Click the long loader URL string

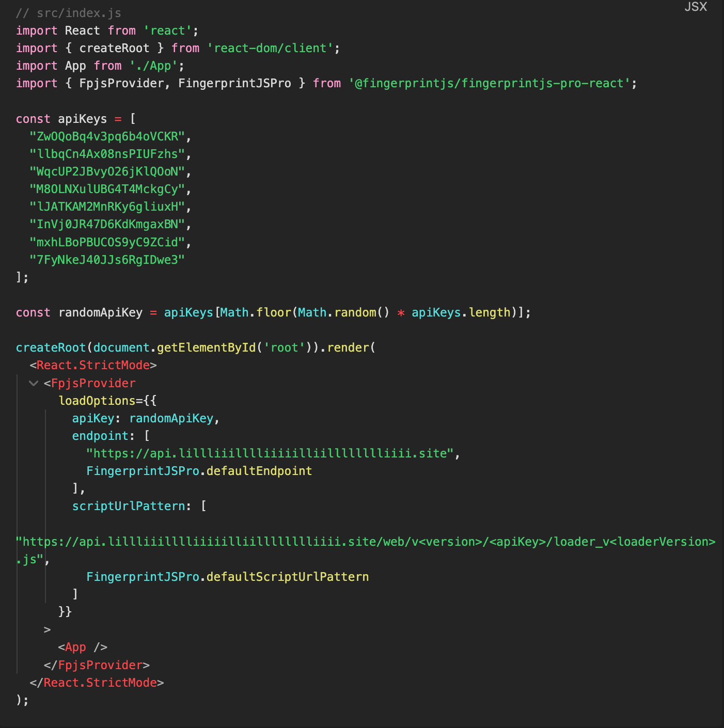tap(361, 542)
